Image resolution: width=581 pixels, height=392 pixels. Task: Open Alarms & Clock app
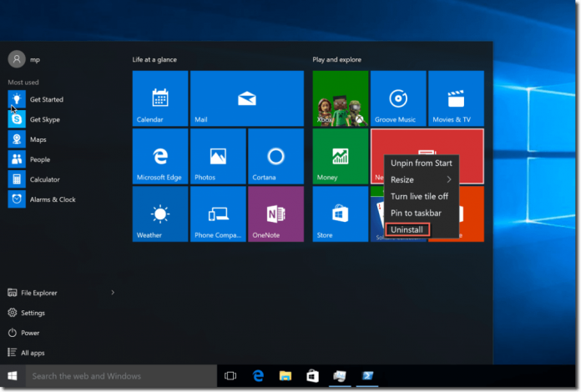tap(42, 199)
